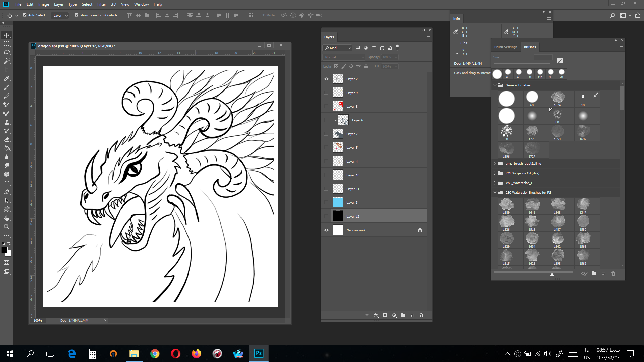Select the Clone Stamp tool

point(7,122)
